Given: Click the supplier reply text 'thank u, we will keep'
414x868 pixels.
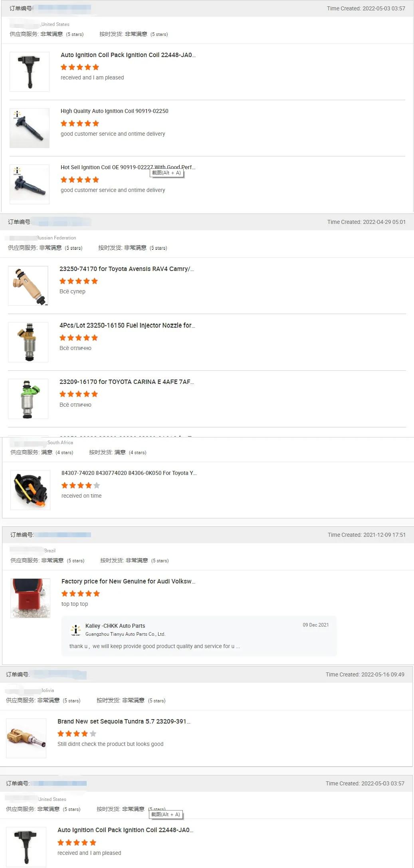Looking at the screenshot, I should [155, 646].
